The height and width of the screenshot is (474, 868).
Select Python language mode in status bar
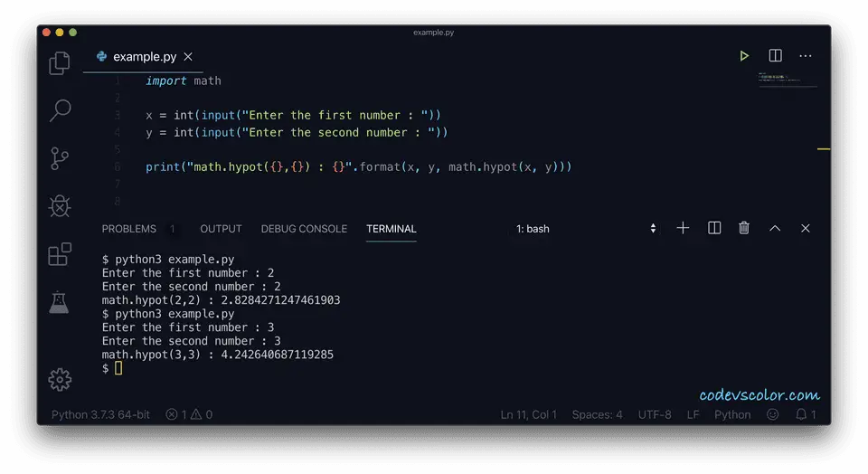point(732,414)
